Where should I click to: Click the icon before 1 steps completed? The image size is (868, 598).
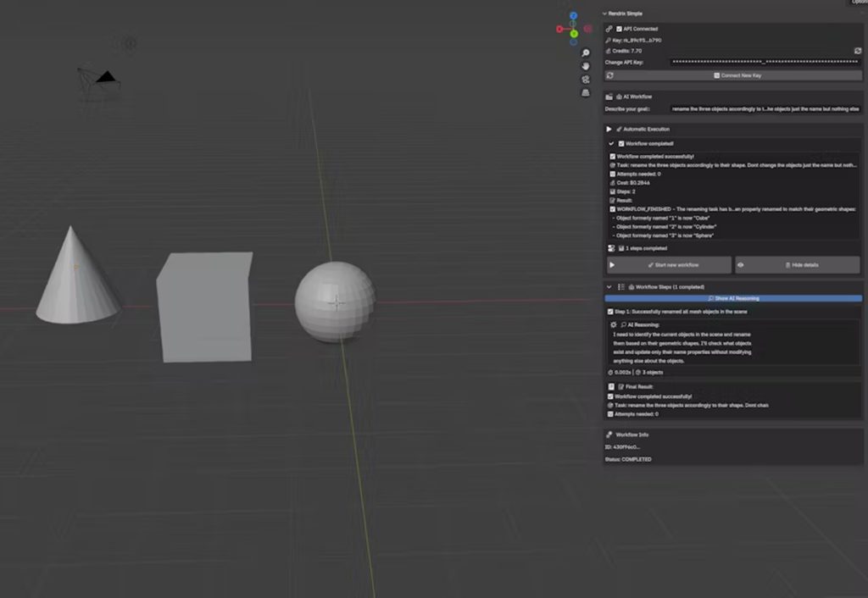click(x=611, y=248)
